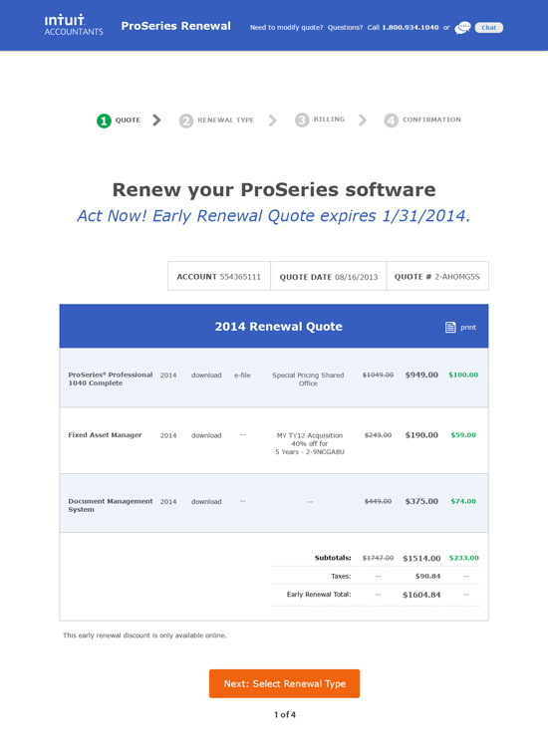Image resolution: width=548 pixels, height=756 pixels.
Task: Click the Intuit Accountants logo
Action: point(74,25)
